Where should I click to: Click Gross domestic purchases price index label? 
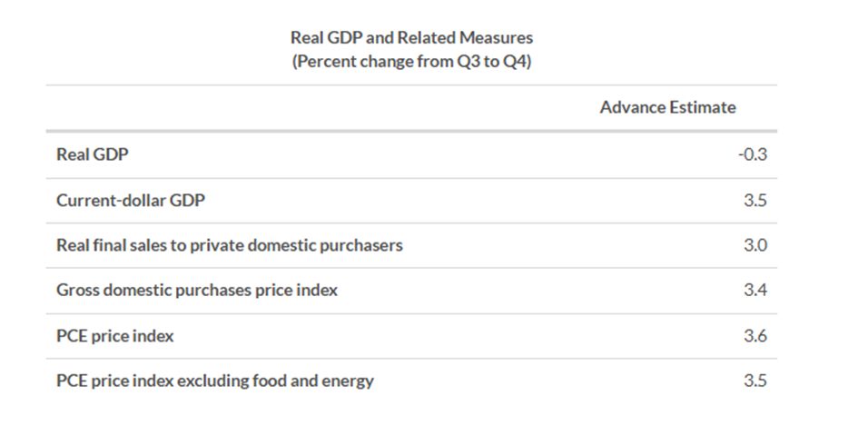click(x=197, y=290)
